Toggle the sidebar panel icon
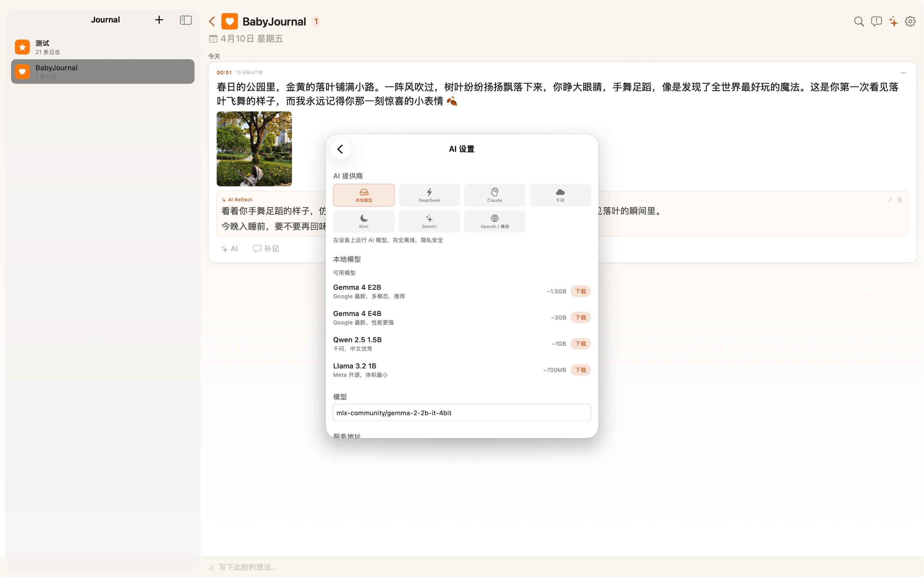 click(186, 20)
